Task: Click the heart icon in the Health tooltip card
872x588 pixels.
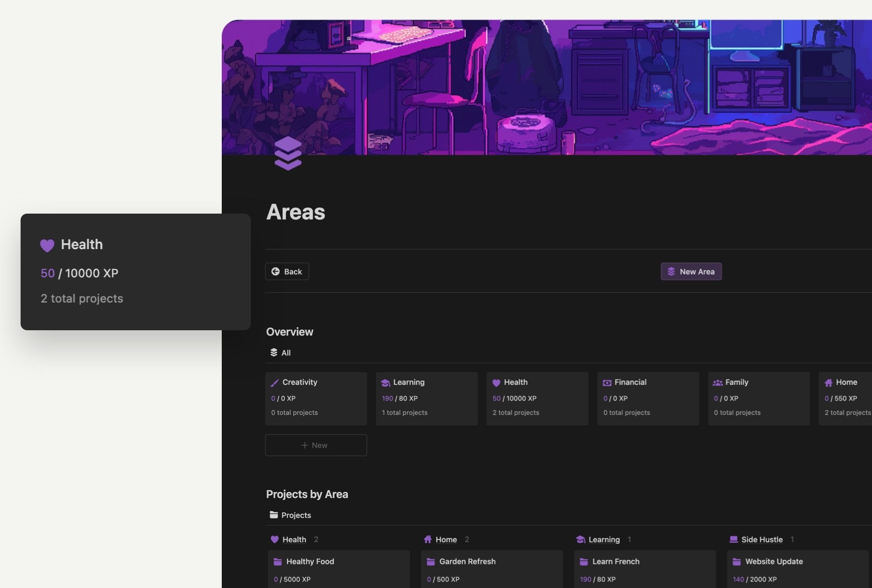Action: tap(47, 245)
